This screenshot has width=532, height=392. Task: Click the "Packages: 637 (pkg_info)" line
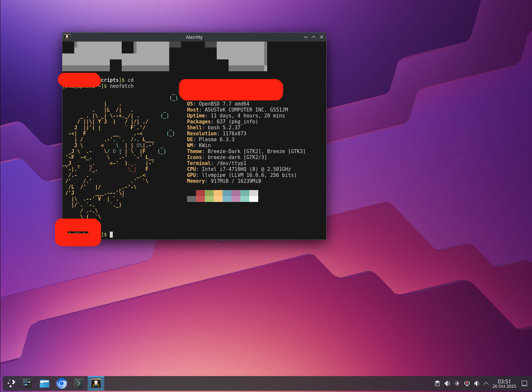(x=222, y=122)
